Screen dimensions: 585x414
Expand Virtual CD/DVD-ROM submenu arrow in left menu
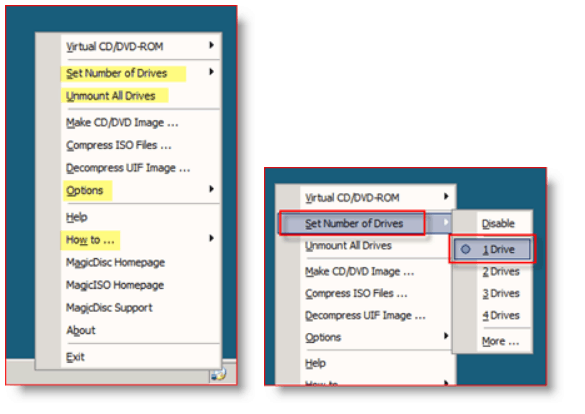click(x=212, y=45)
